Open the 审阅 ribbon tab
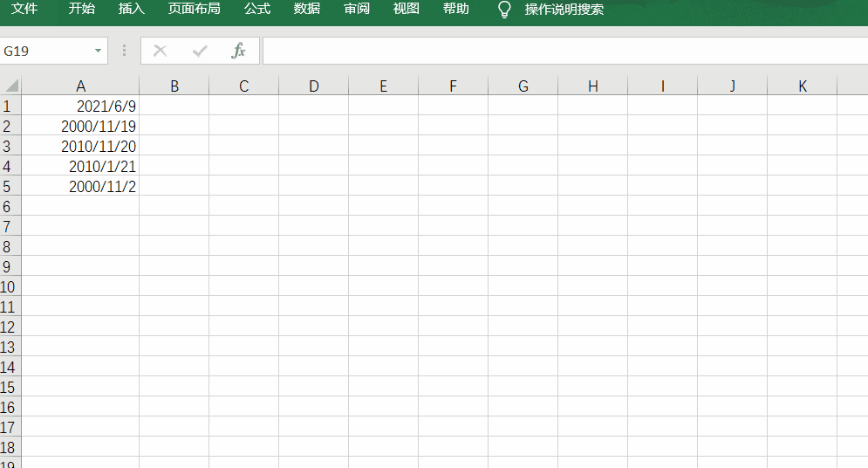This screenshot has width=868, height=468. [x=357, y=9]
